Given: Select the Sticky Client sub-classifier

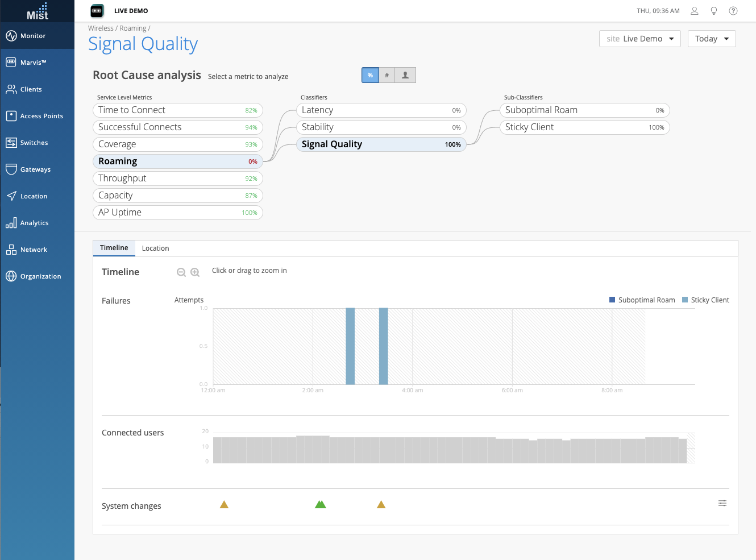Looking at the screenshot, I should pos(584,127).
